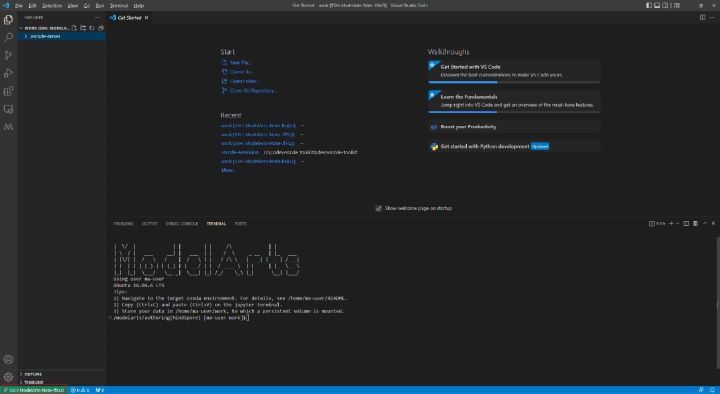
Task: Click the More... link under Recent
Action: [x=228, y=170]
